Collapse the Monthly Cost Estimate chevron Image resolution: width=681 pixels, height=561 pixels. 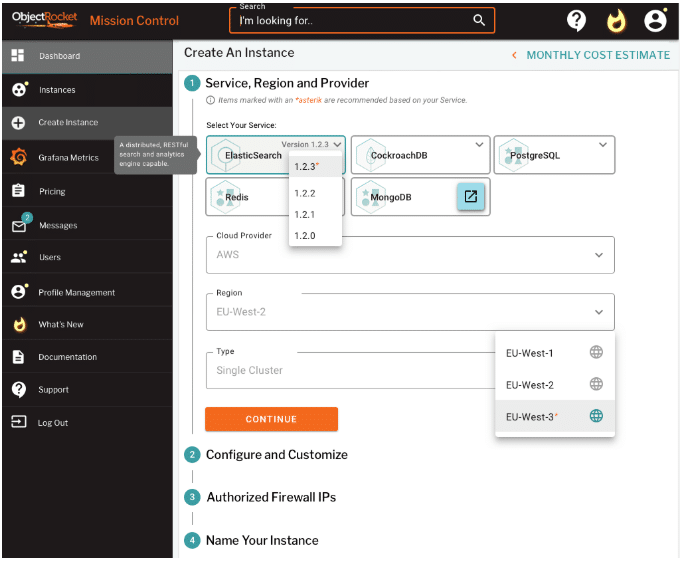point(514,55)
